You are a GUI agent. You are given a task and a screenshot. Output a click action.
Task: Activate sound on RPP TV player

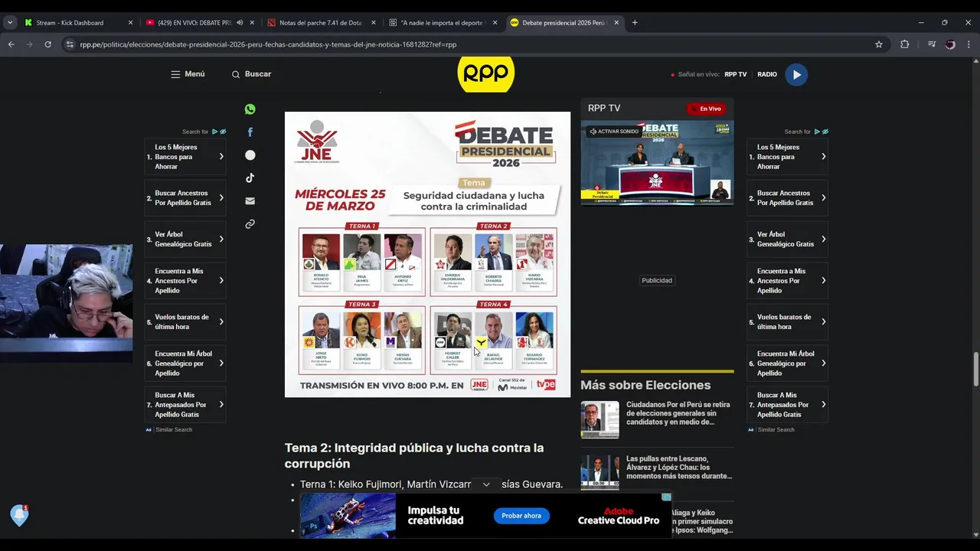click(x=614, y=132)
